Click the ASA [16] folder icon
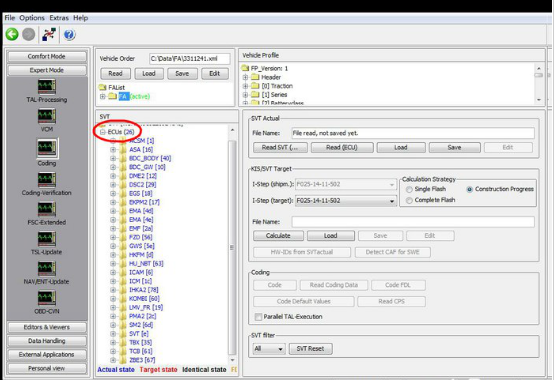 click(x=123, y=150)
